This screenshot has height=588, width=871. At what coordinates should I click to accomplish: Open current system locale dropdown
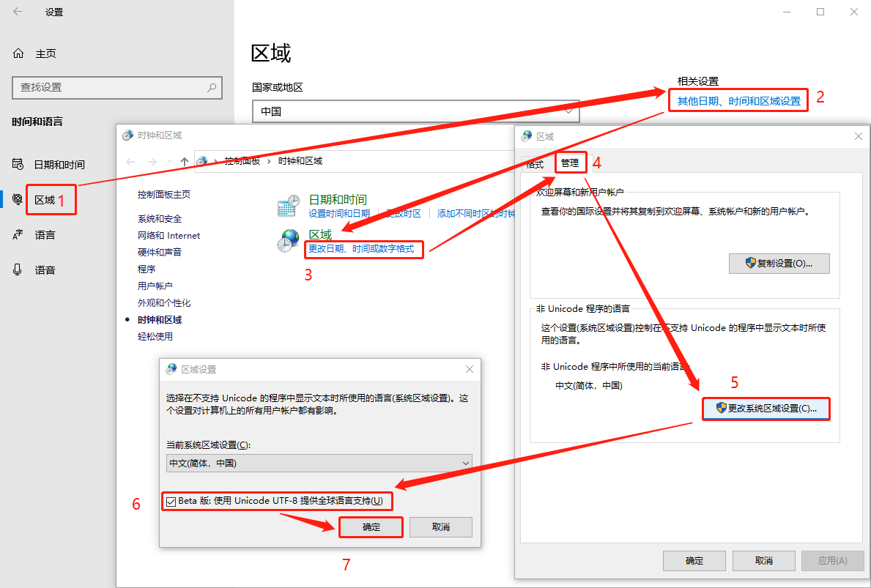click(x=319, y=463)
